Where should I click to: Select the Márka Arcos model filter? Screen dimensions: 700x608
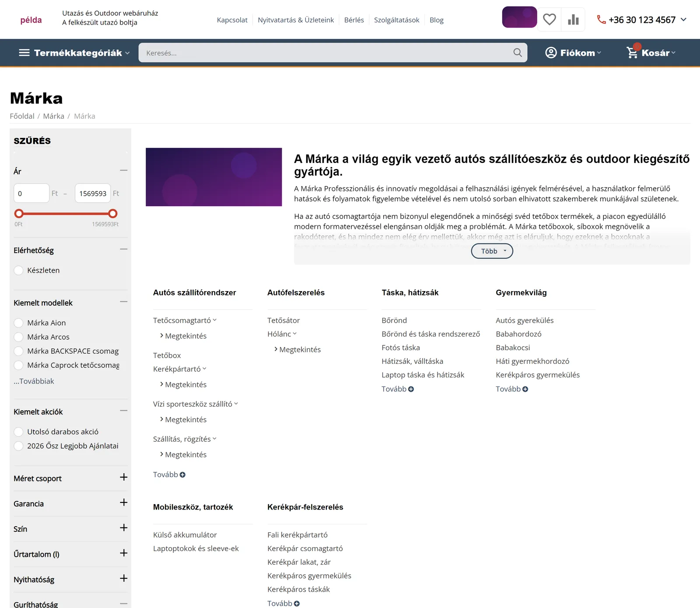(x=19, y=337)
